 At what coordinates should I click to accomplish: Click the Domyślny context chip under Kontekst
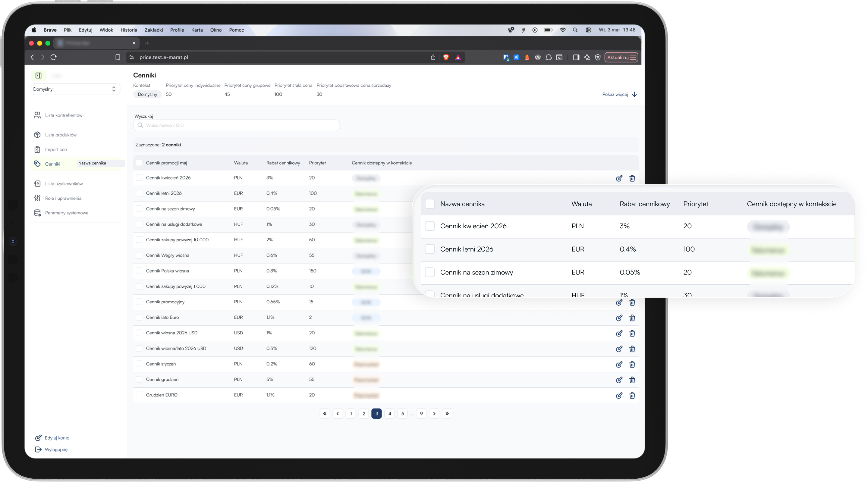[x=147, y=95]
